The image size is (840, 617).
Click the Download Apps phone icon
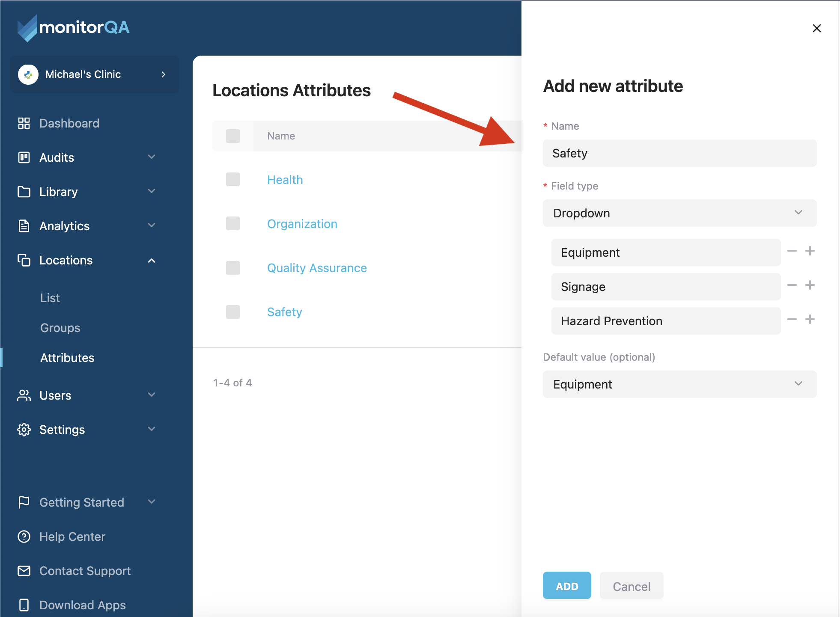pyautogui.click(x=24, y=605)
